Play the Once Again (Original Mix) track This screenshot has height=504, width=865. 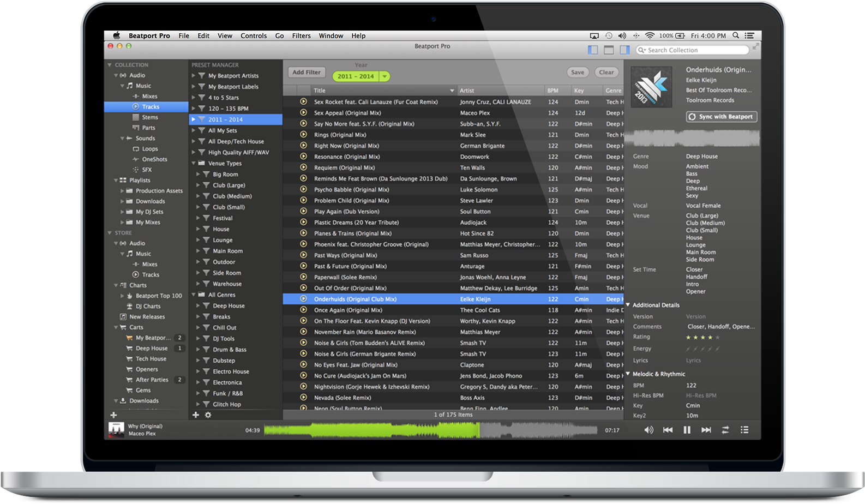[x=303, y=310]
